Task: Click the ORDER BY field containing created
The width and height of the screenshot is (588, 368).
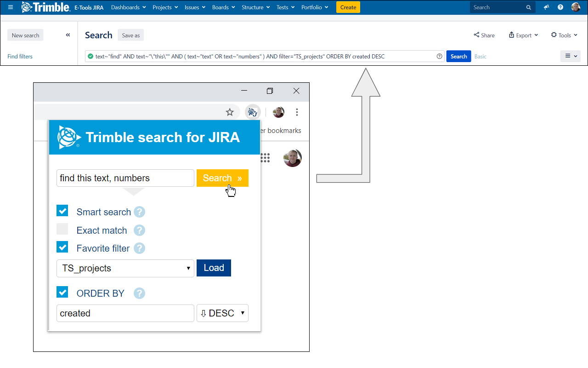Action: pos(125,313)
